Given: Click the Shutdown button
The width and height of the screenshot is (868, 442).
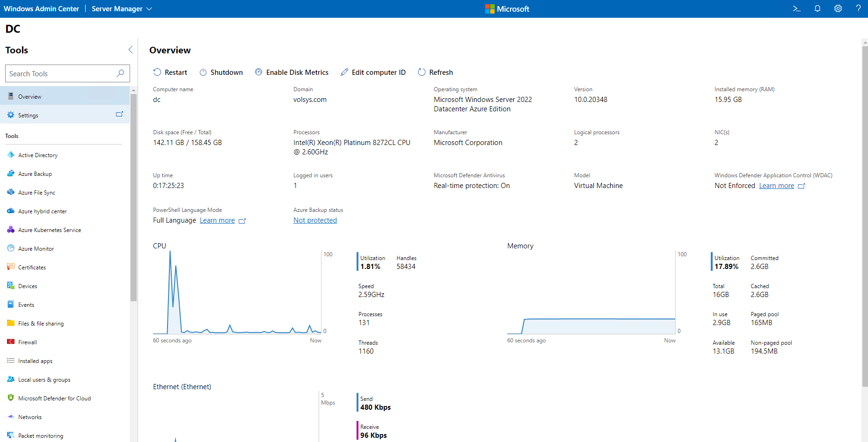Looking at the screenshot, I should point(221,72).
